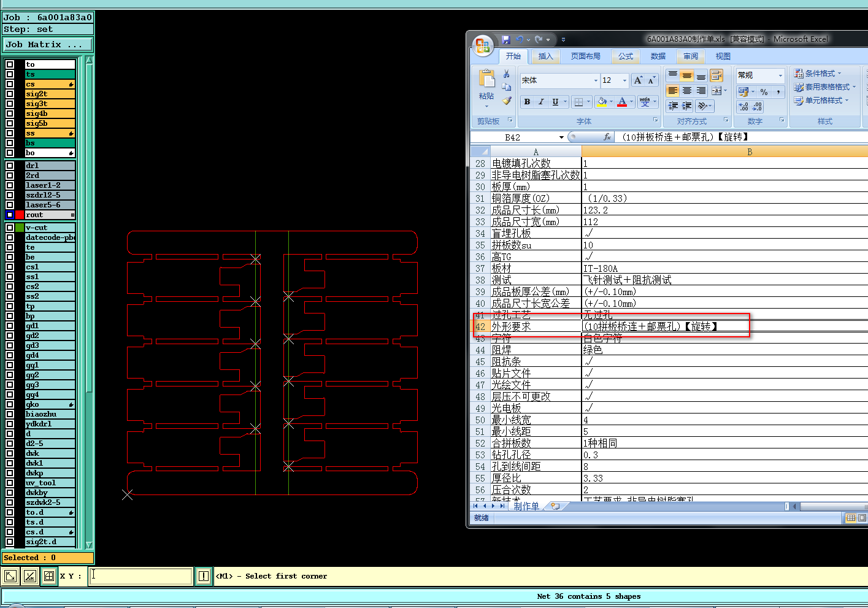
Task: Click the grid snap icon beside X Y
Action: (x=49, y=576)
